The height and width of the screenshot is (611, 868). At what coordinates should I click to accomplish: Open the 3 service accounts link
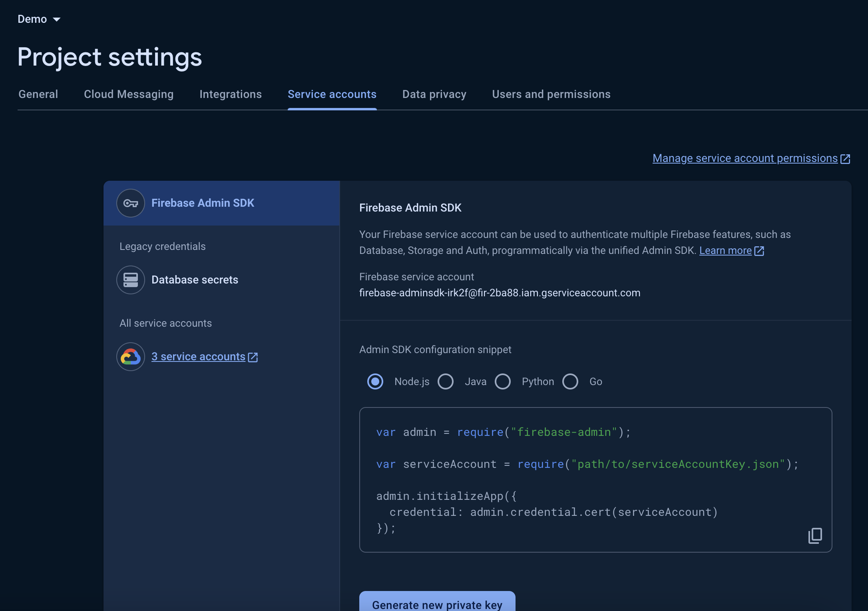click(198, 357)
